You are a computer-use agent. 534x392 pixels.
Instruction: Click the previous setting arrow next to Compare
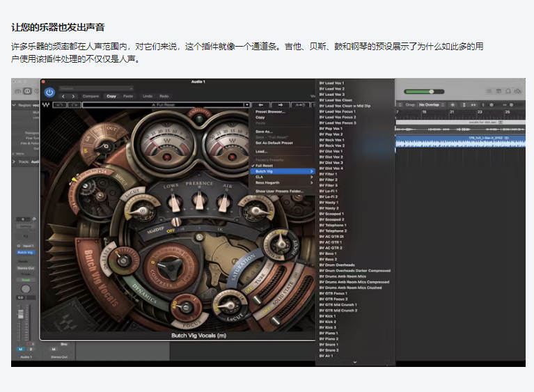click(63, 96)
